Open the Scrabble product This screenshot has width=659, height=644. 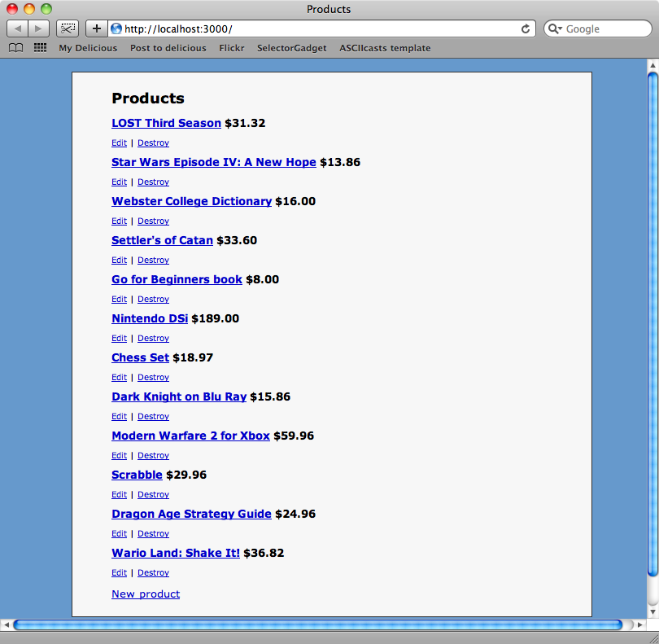click(137, 475)
